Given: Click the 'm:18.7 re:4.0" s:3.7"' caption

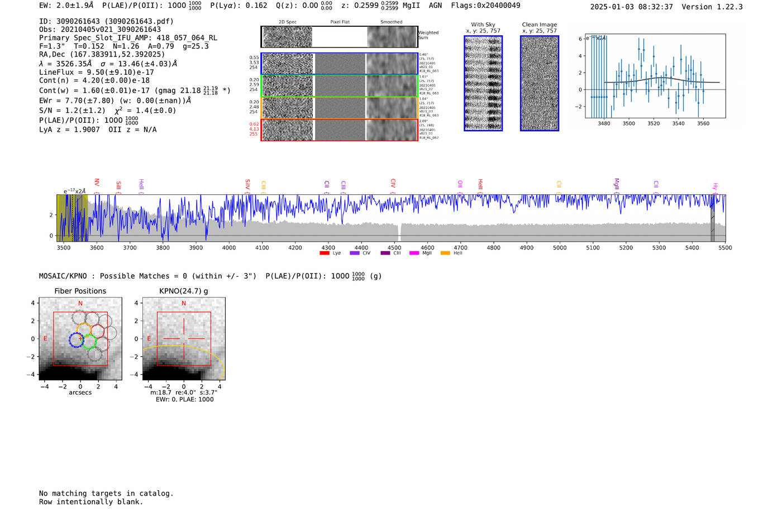Looking at the screenshot, I should pos(184,392).
